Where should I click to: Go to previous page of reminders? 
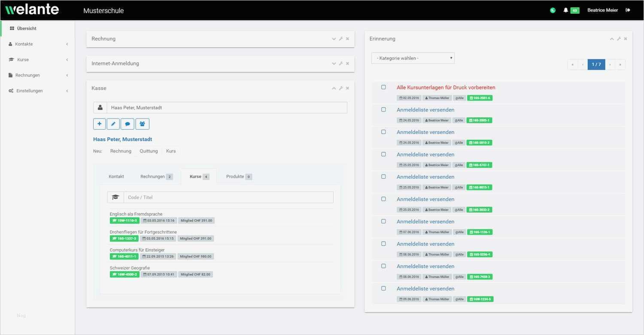(583, 64)
